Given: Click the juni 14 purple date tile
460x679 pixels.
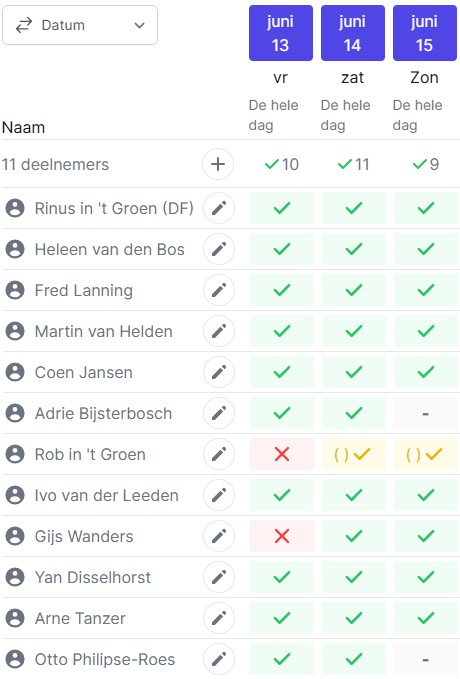Looking at the screenshot, I should pos(353,33).
